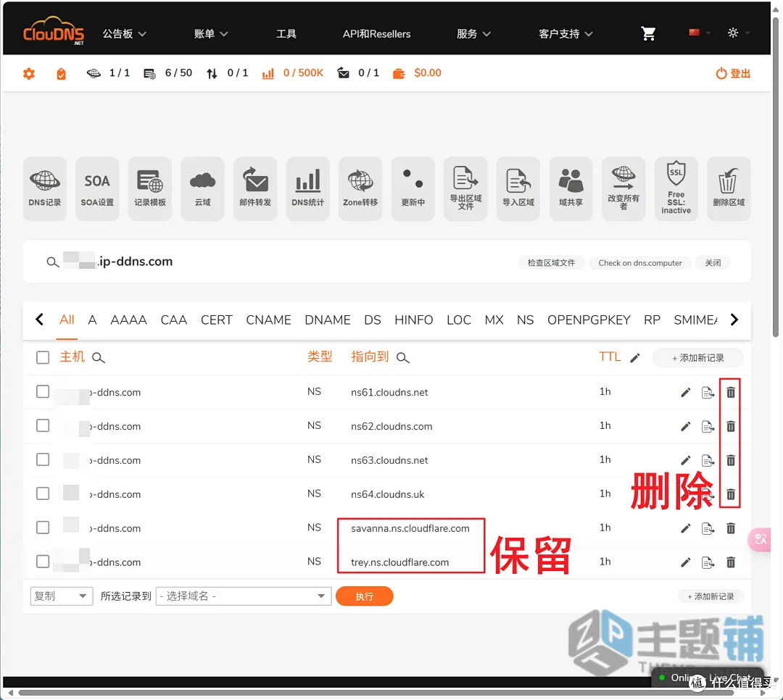Open SOA设置 settings icon
Image resolution: width=783 pixels, height=700 pixels.
pyautogui.click(x=97, y=188)
